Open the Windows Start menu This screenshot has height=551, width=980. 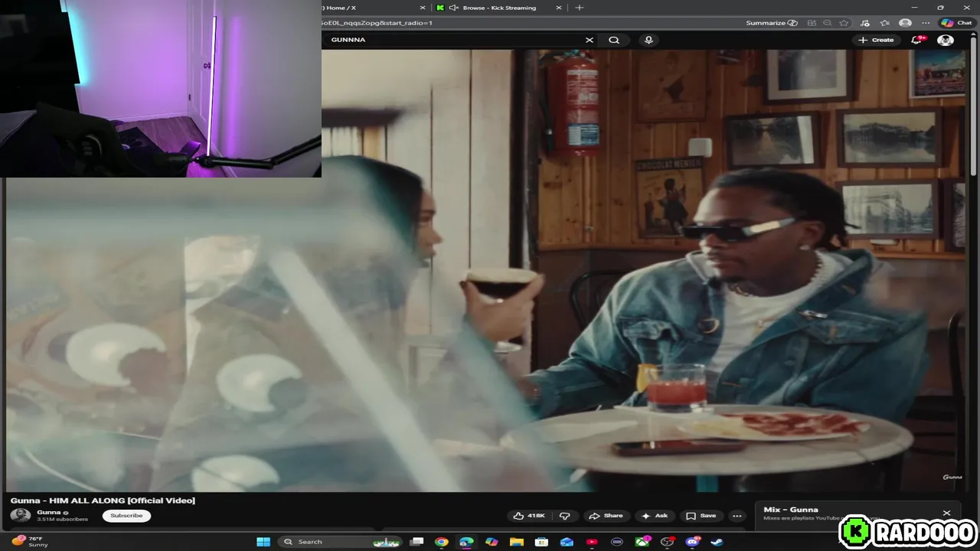tap(263, 542)
